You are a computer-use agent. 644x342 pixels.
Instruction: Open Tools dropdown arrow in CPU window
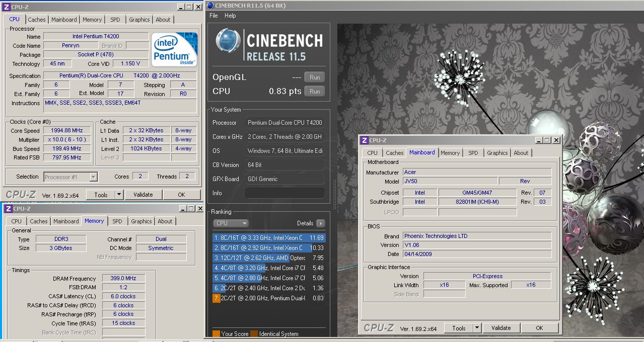[119, 195]
